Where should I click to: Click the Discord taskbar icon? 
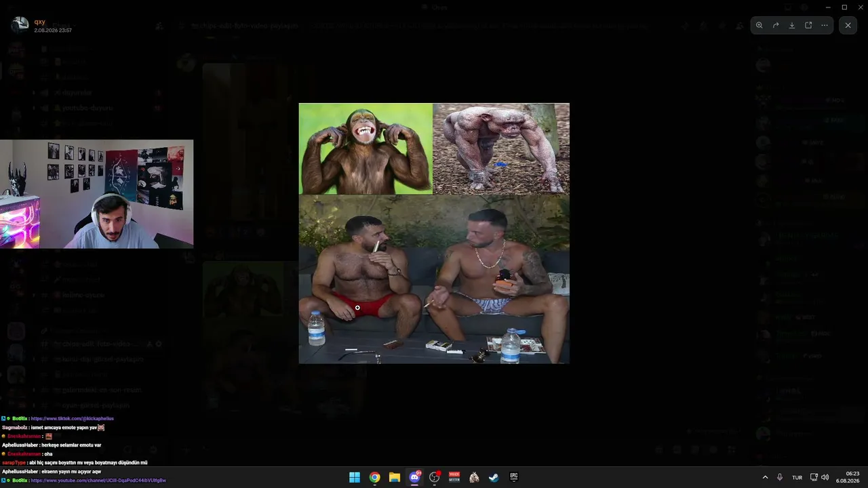414,477
